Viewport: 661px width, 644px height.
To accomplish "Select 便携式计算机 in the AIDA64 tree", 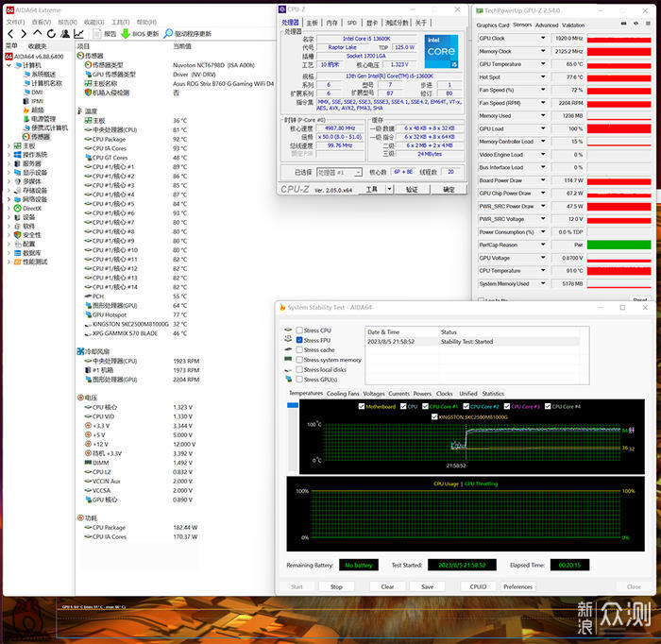I will coord(50,127).
